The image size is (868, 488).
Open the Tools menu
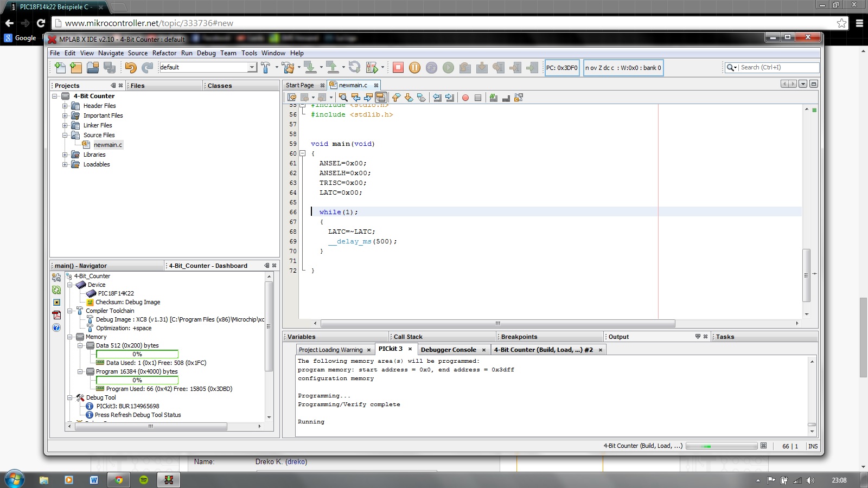coord(249,53)
